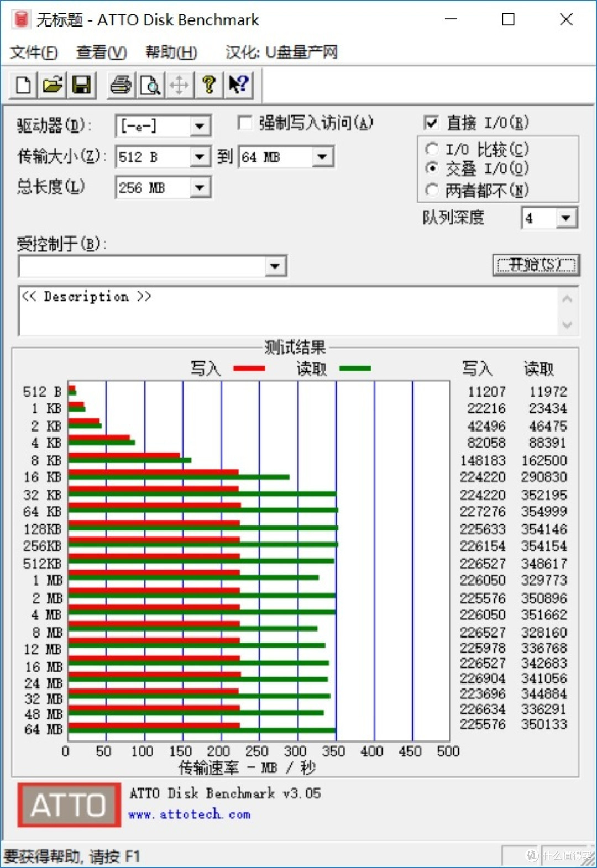Image resolution: width=597 pixels, height=868 pixels.
Task: Click the 开始(S) start button
Action: click(x=536, y=265)
